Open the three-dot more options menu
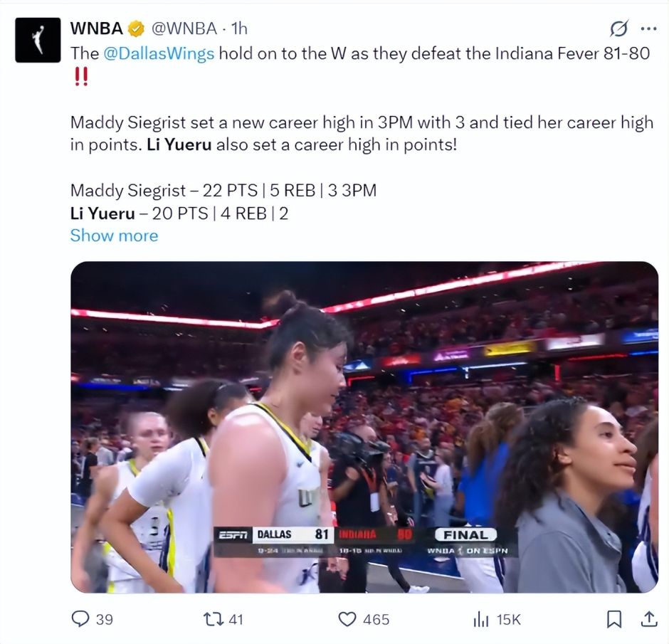Viewport: 669px width, 644px height. point(648,29)
